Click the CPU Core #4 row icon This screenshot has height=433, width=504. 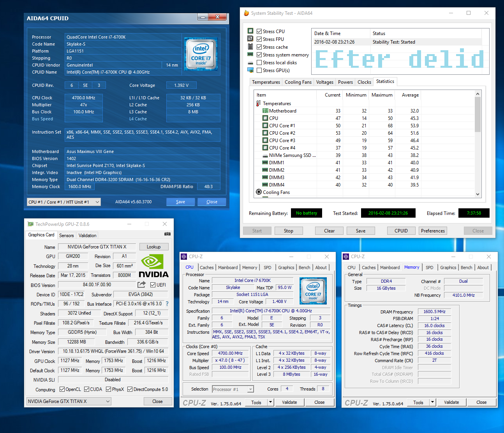(266, 148)
